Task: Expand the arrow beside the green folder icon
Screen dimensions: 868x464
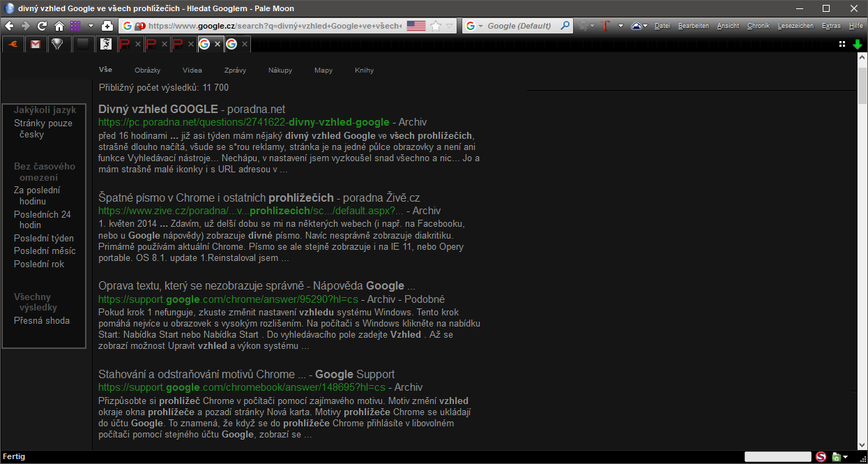Action: click(846, 457)
